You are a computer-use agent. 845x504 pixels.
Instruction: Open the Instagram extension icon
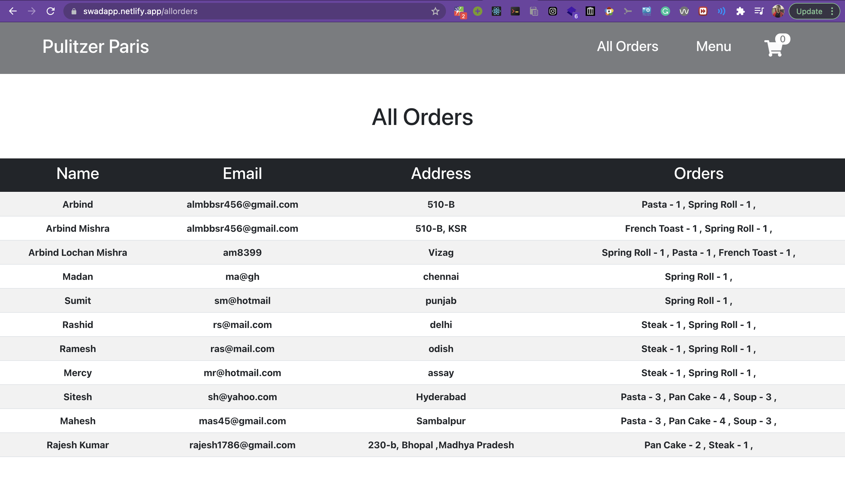coord(552,11)
